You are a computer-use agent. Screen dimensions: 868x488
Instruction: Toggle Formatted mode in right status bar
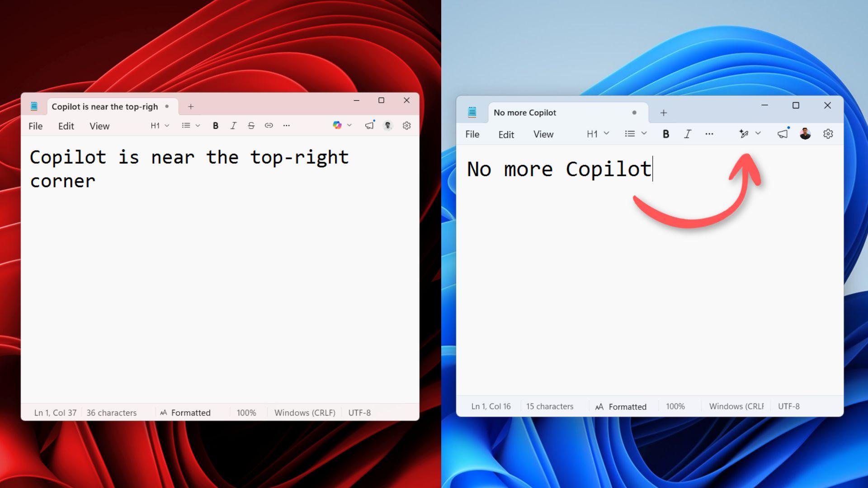627,406
